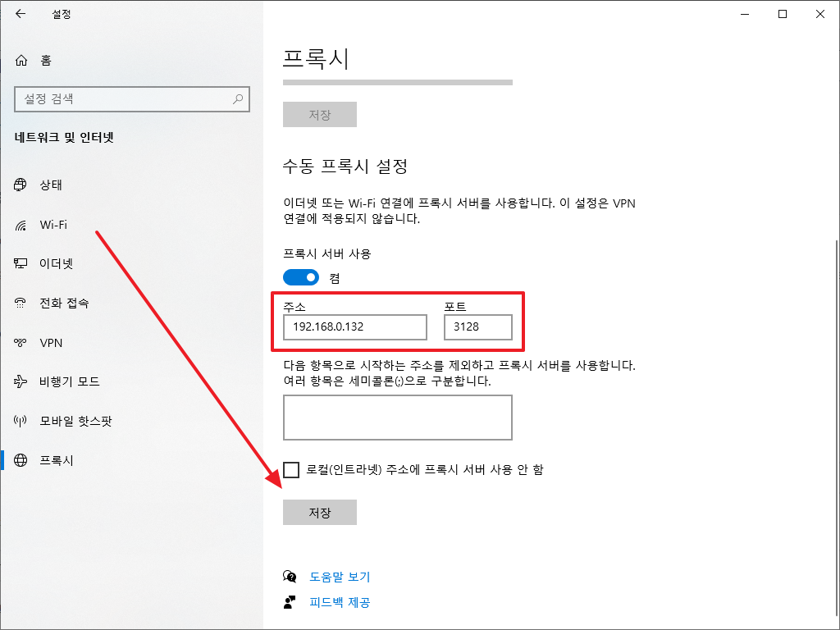Click the 설정 검색 search box
Image resolution: width=840 pixels, height=630 pixels.
pos(132,99)
